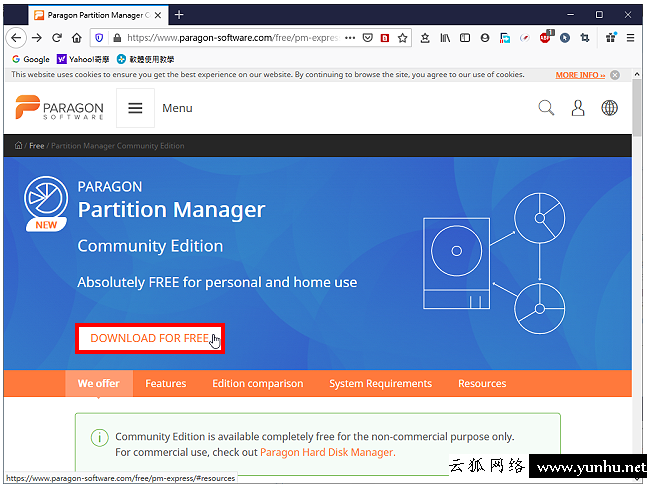Viewport: 650px width, 489px height.
Task: Open the Resources tab
Action: pos(482,383)
